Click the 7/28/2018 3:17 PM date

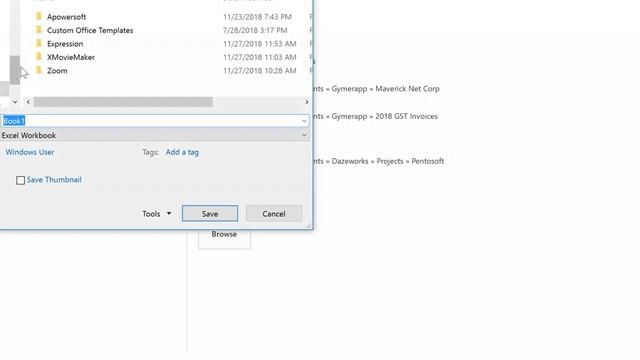255,30
